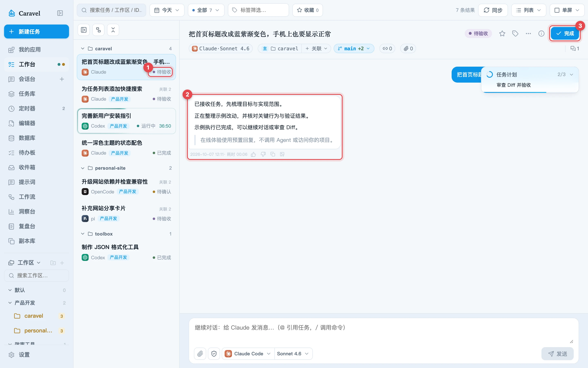Expand the 工作区 dropdown header
This screenshot has width=588, height=368.
click(24, 263)
